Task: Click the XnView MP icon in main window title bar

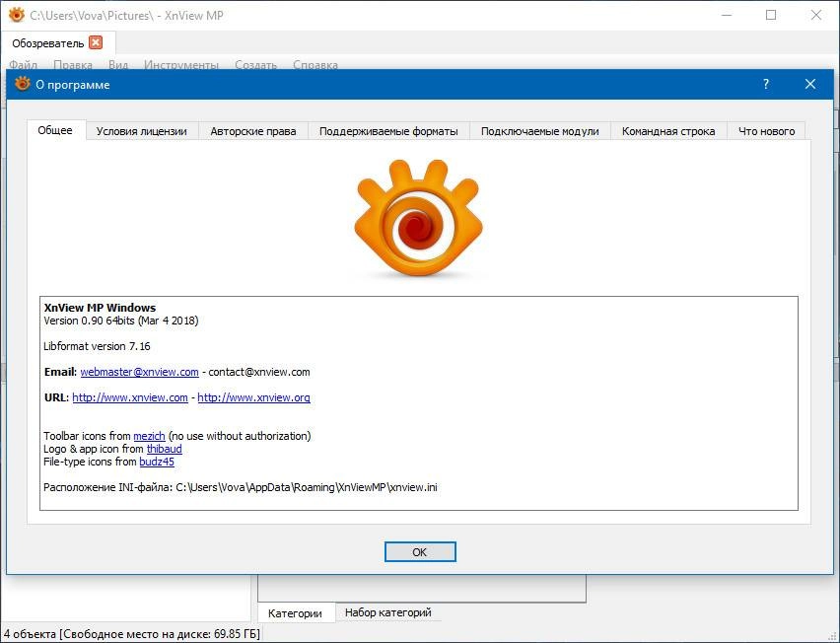Action: click(17, 15)
